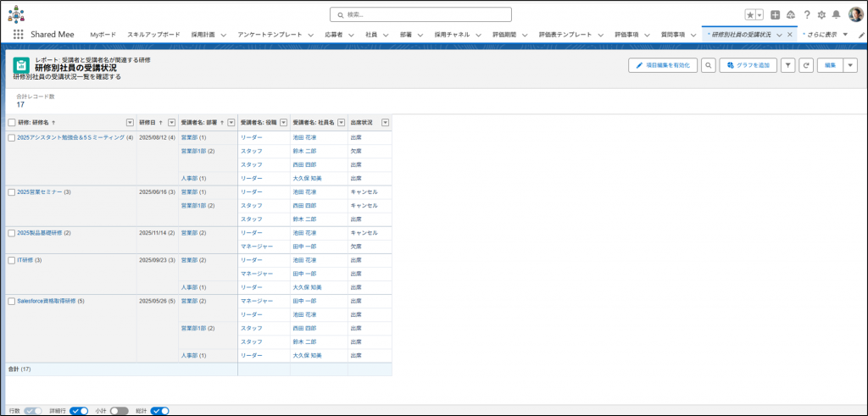Open the global actions plus icon

tap(775, 14)
